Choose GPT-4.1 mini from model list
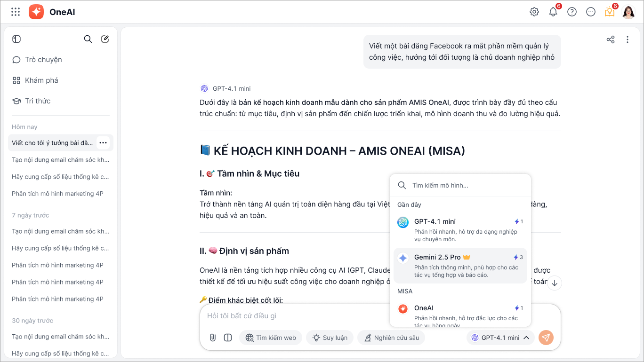644x362 pixels. [460, 230]
